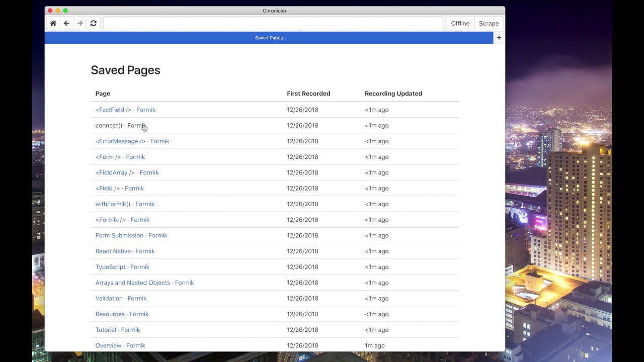
Task: Toggle the Offline mode button
Action: [460, 24]
